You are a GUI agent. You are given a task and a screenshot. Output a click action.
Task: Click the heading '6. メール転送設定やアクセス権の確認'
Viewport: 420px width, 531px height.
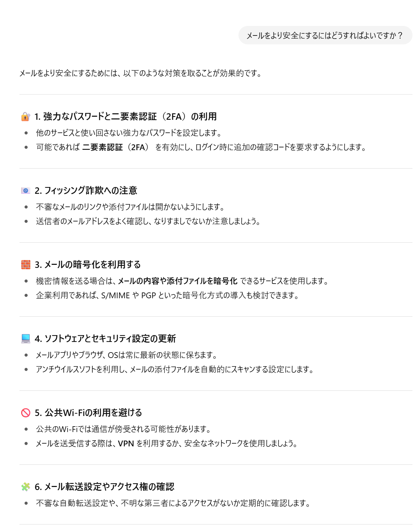point(104,487)
